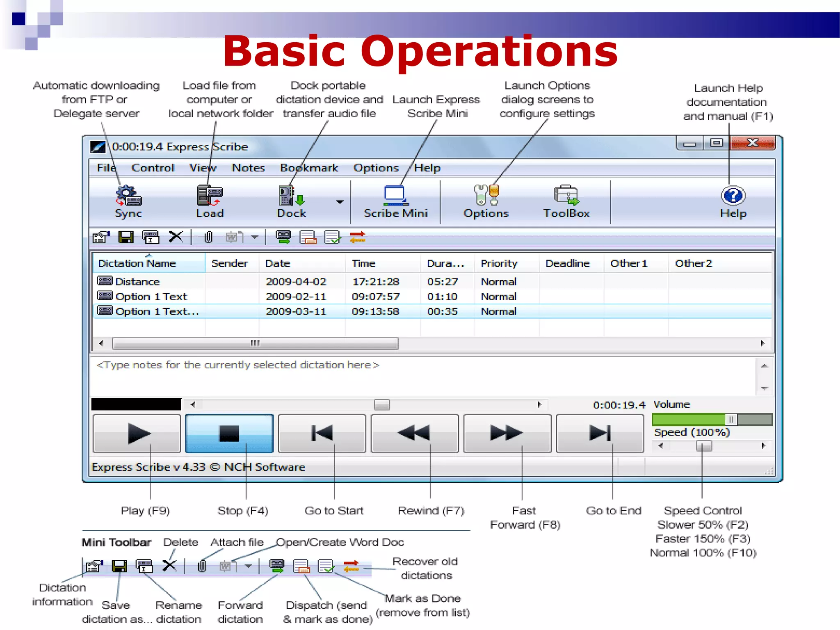This screenshot has height=630, width=840.
Task: Click Save dictation as icon in the app mini toolbar
Action: (x=126, y=237)
